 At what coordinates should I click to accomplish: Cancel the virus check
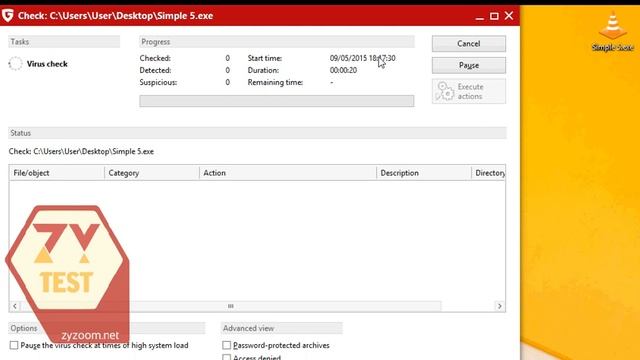[x=469, y=44]
